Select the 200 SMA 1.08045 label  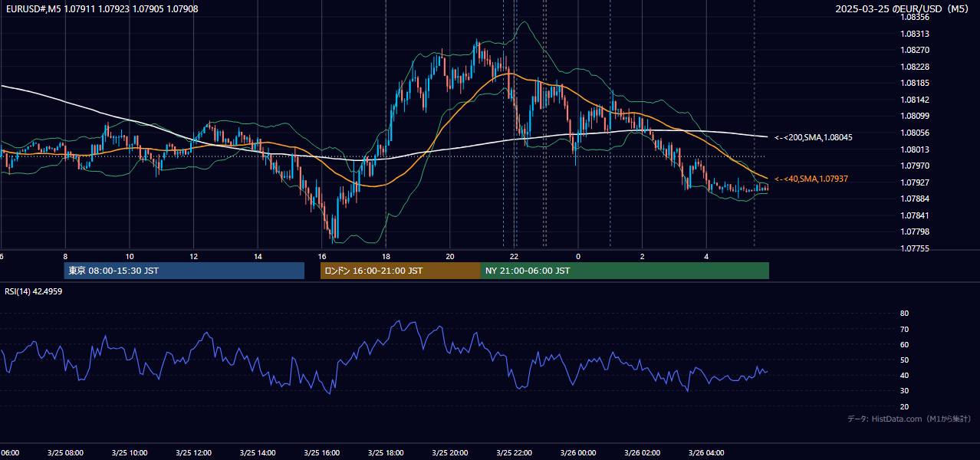(814, 137)
